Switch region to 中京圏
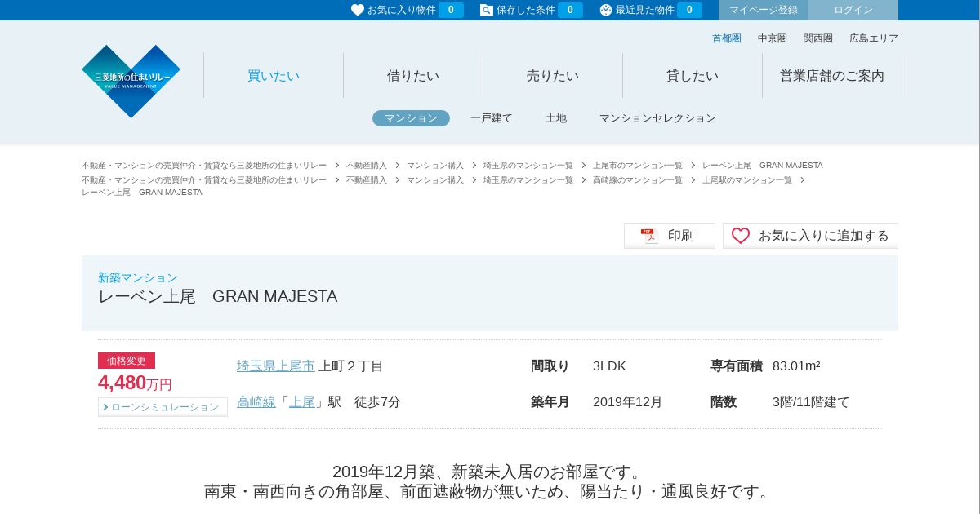The width and height of the screenshot is (980, 514). (x=773, y=38)
